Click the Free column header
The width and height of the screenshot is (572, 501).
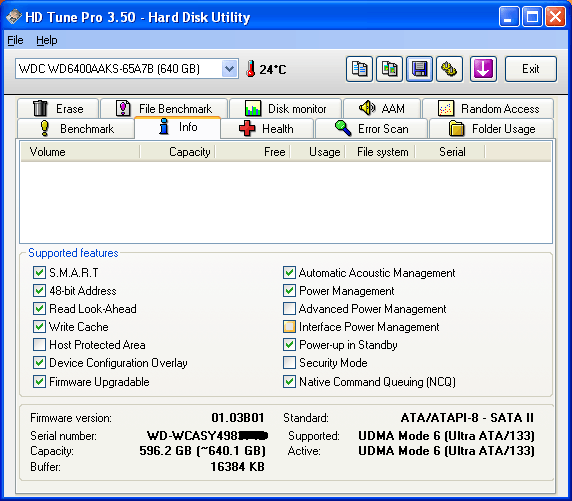(x=253, y=152)
